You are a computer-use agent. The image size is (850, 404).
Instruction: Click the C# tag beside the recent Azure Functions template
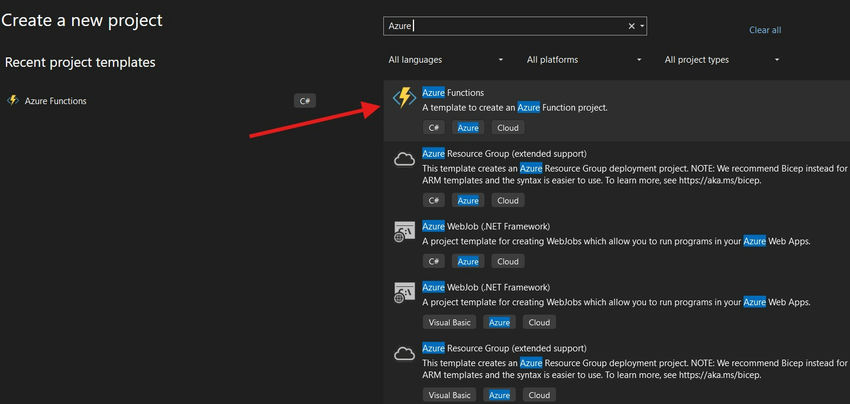point(305,101)
